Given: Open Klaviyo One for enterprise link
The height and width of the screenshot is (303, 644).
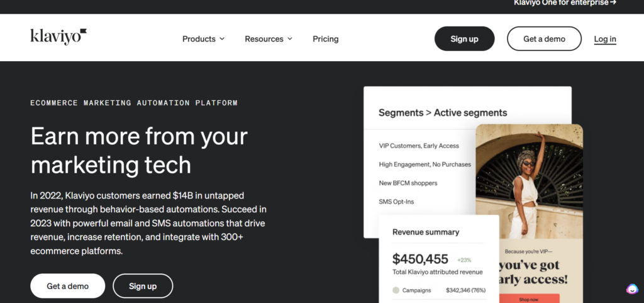Looking at the screenshot, I should (561, 3).
